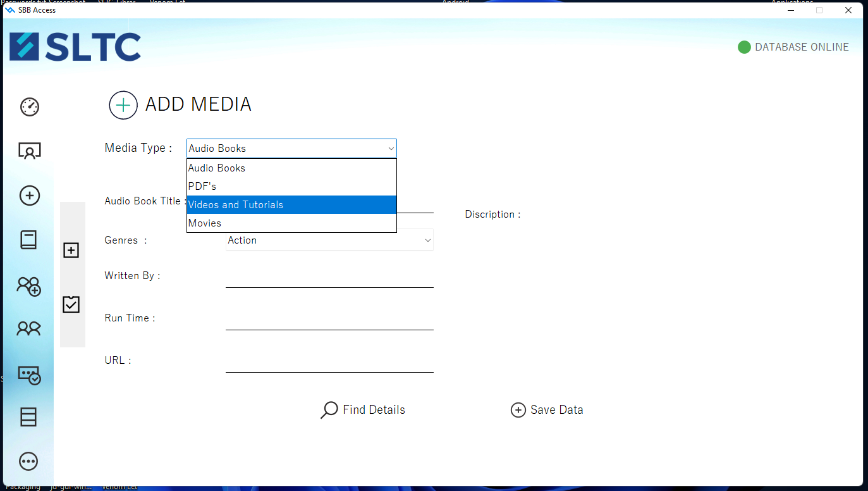Click the square plus icon in sub-panel
This screenshot has height=491, width=868.
pos(71,251)
